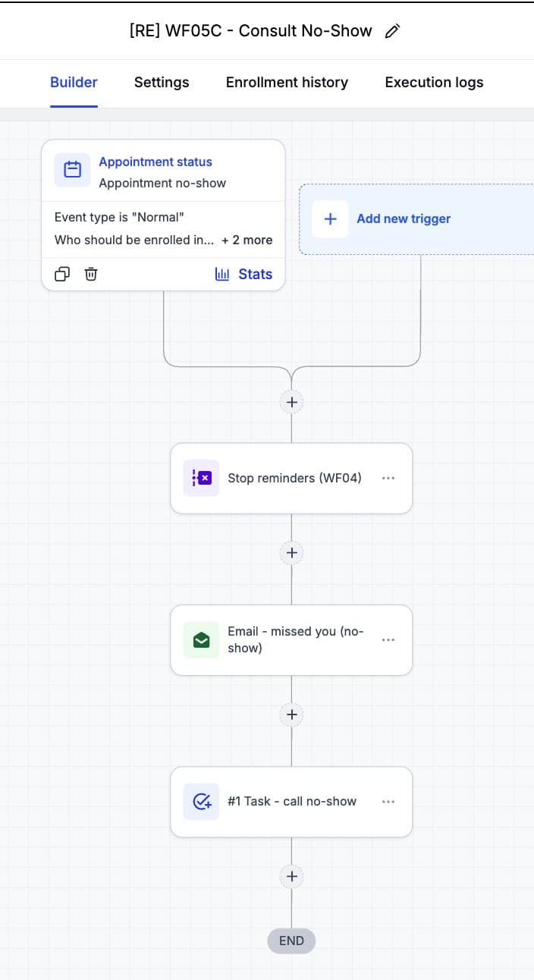The image size is (534, 980).
Task: Click the 'Who should be enrolled in...' text
Action: pos(134,240)
